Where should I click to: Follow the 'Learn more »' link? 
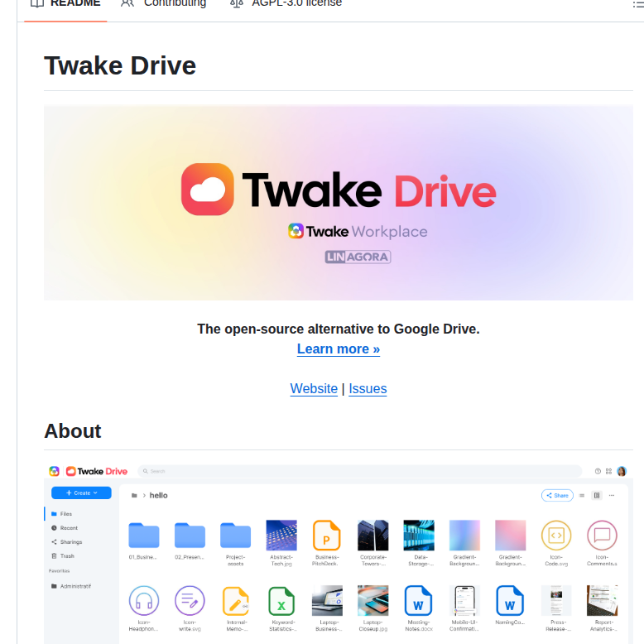pyautogui.click(x=339, y=348)
